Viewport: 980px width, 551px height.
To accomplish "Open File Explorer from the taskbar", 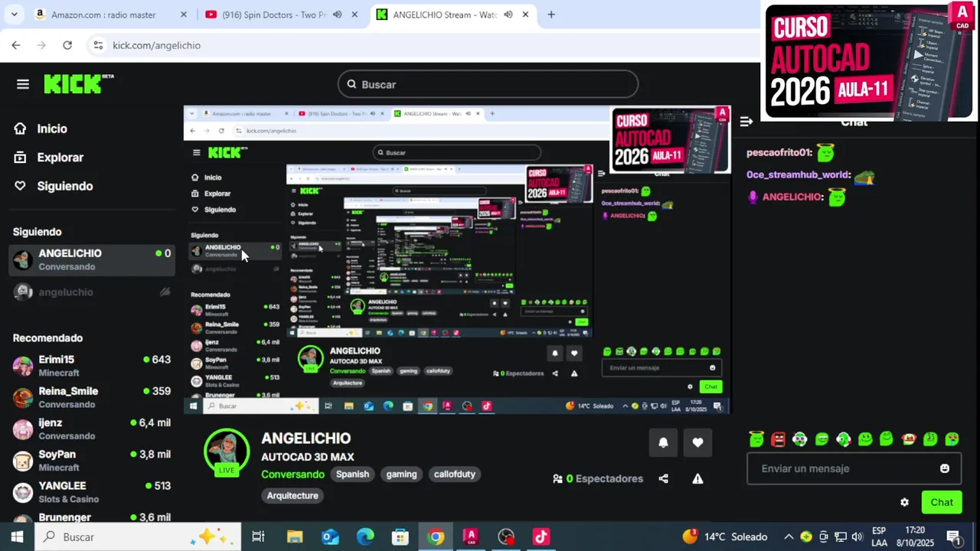I will coord(295,536).
